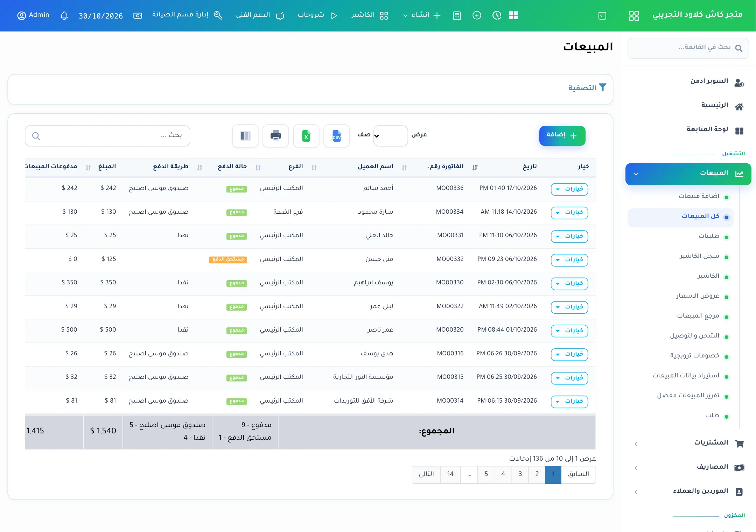Go to pagination page 3

pos(520,474)
